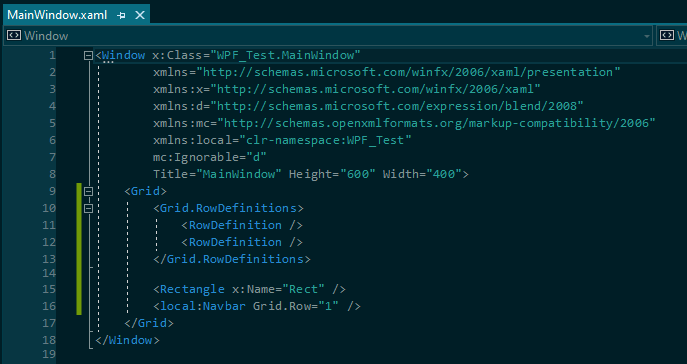Click the xmlns presentation URL on line 2
This screenshot has width=687, height=364.
[x=408, y=72]
